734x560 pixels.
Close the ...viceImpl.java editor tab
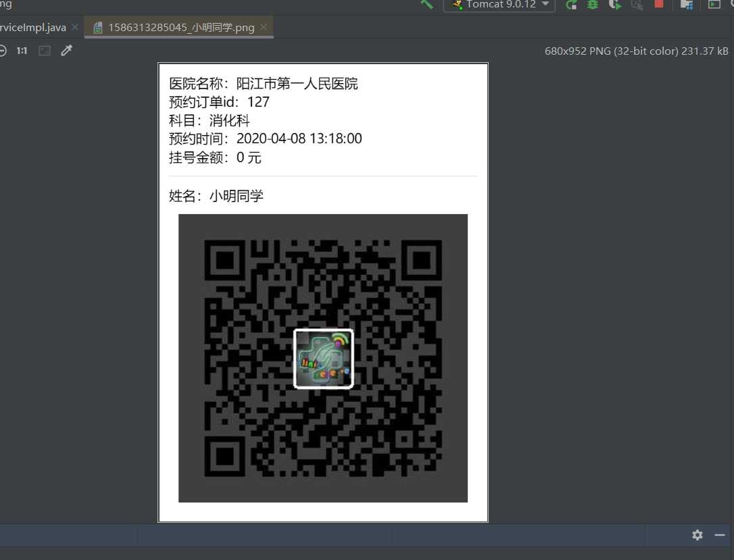(75, 27)
